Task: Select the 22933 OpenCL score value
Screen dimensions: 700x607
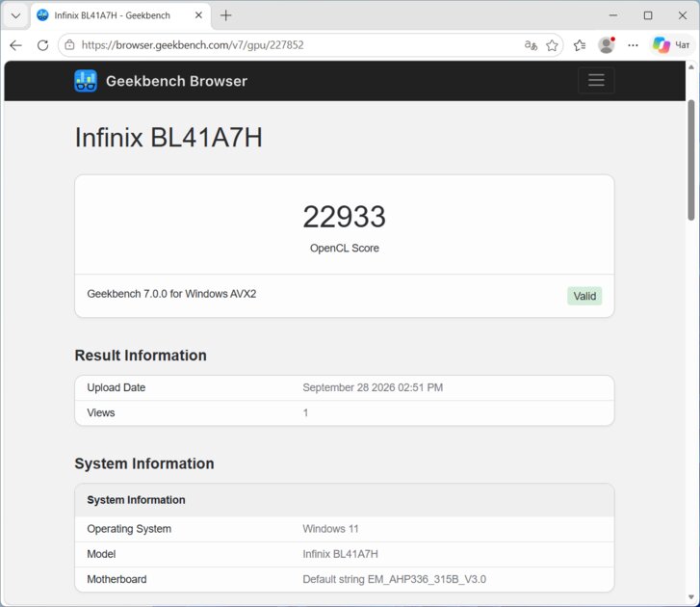Action: click(344, 217)
